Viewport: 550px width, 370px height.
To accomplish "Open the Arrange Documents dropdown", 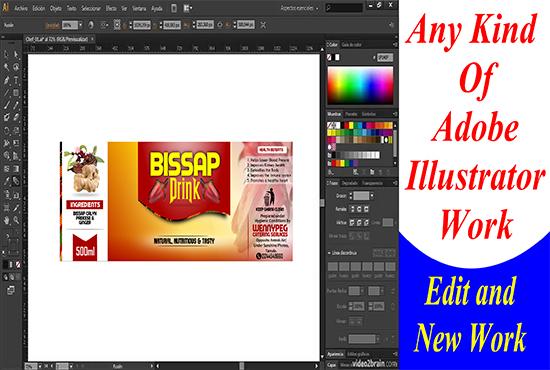I will coord(188,8).
